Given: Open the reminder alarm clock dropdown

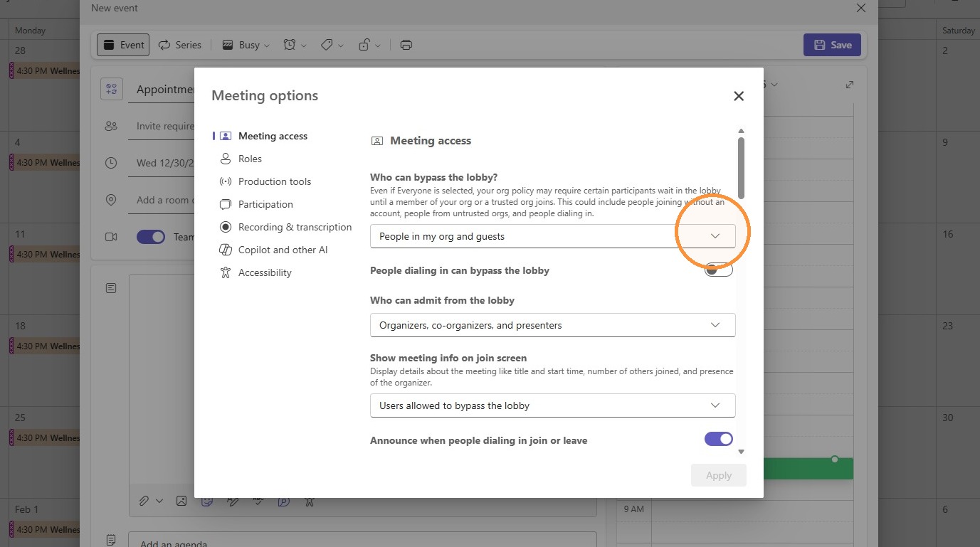Looking at the screenshot, I should coord(295,45).
